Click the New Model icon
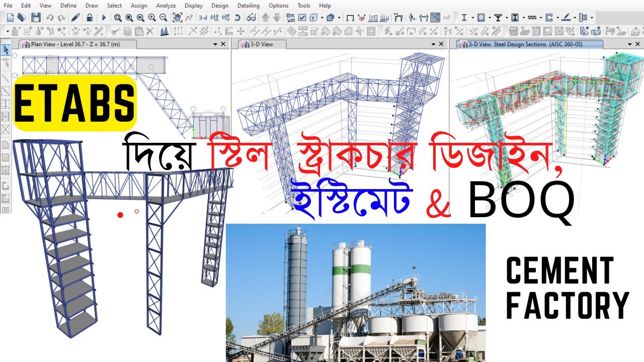The width and height of the screenshot is (644, 362). pyautogui.click(x=10, y=18)
